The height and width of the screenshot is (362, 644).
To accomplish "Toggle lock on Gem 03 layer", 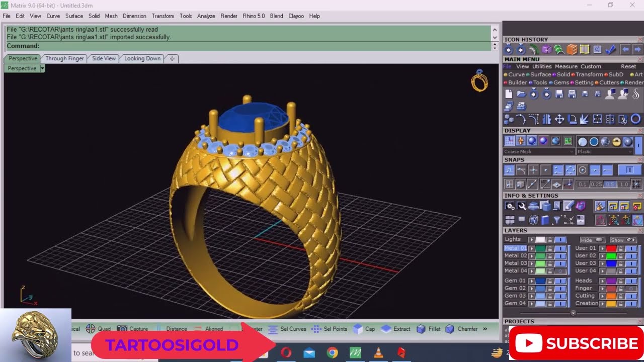I will point(550,296).
